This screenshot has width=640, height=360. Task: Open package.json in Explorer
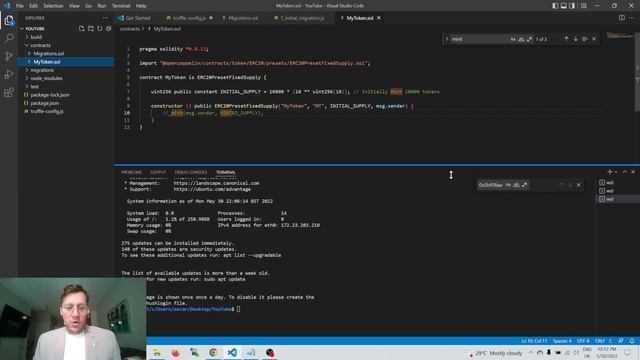(x=44, y=103)
